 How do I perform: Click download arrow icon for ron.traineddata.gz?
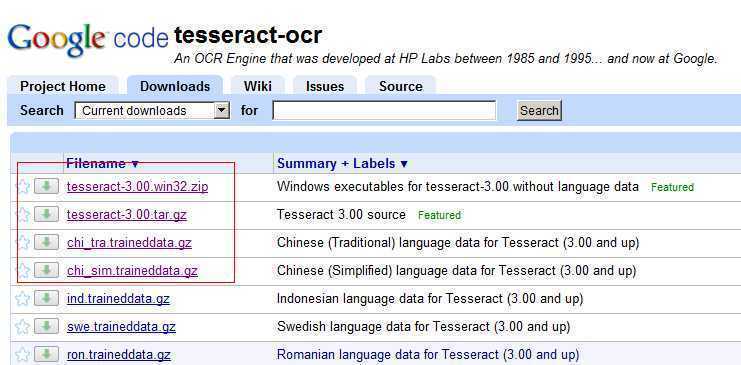tap(46, 354)
